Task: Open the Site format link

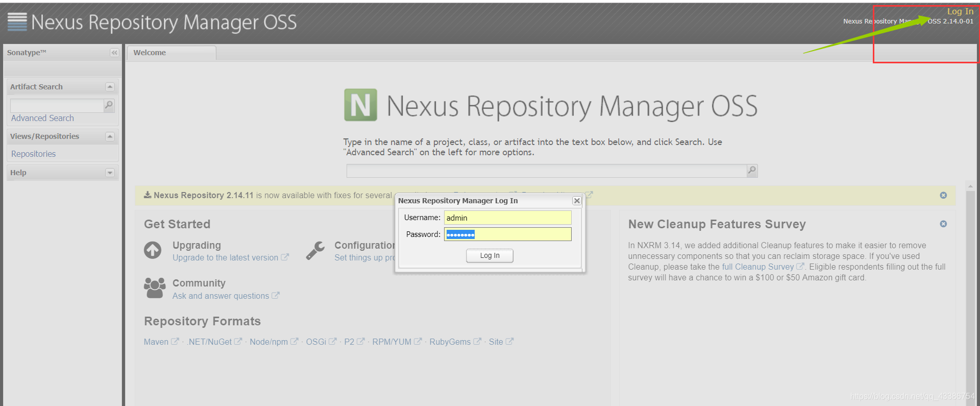Action: pos(496,342)
